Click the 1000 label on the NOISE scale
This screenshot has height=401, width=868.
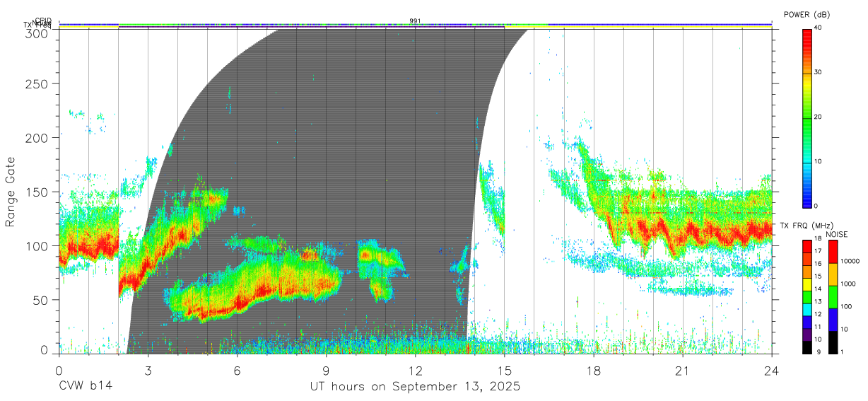tap(847, 284)
